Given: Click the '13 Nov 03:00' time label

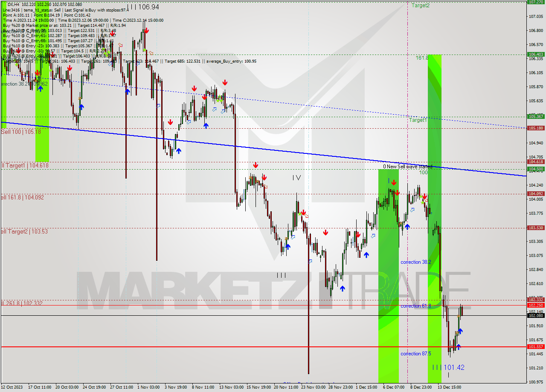Looking at the screenshot, I should click(x=231, y=387).
